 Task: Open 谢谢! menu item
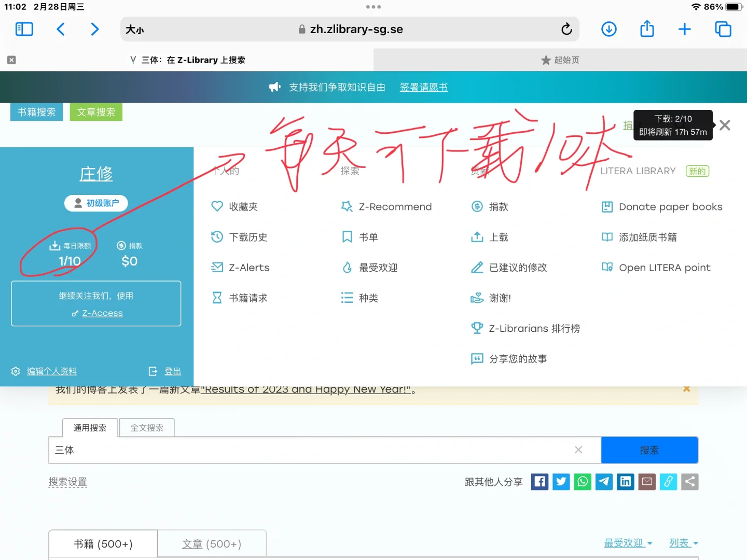(491, 298)
